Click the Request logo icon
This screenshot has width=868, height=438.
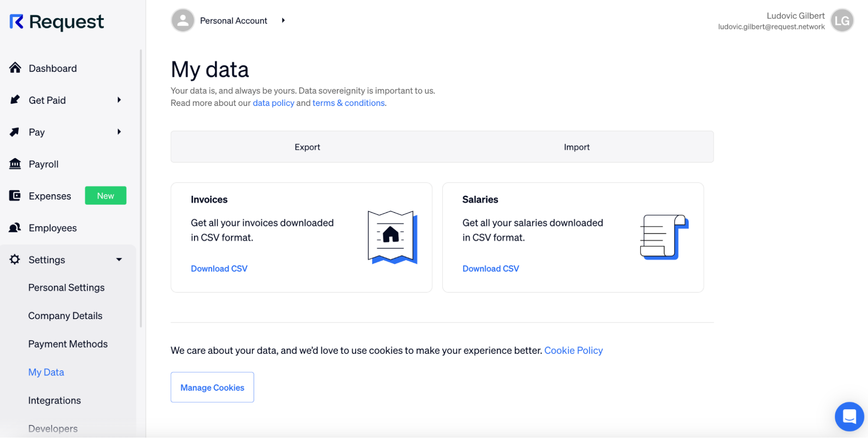click(x=17, y=22)
